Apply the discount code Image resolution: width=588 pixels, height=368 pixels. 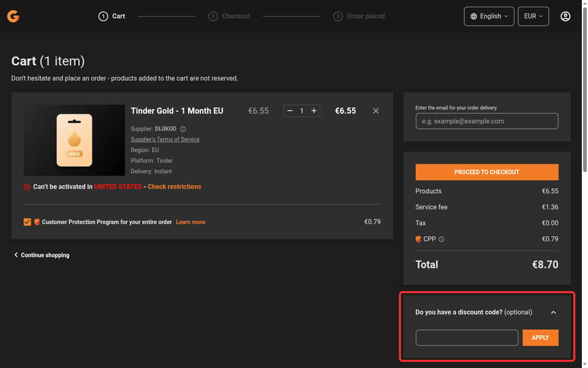(540, 337)
